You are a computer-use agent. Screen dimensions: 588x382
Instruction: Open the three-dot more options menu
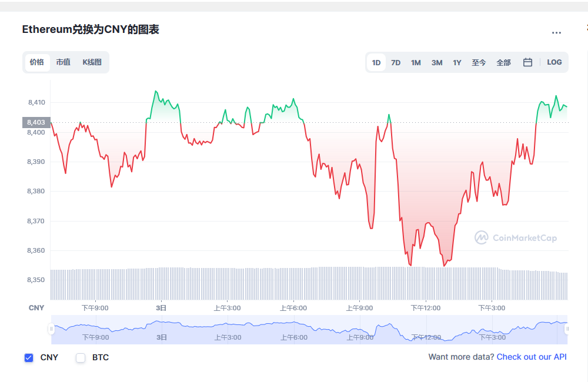(556, 33)
